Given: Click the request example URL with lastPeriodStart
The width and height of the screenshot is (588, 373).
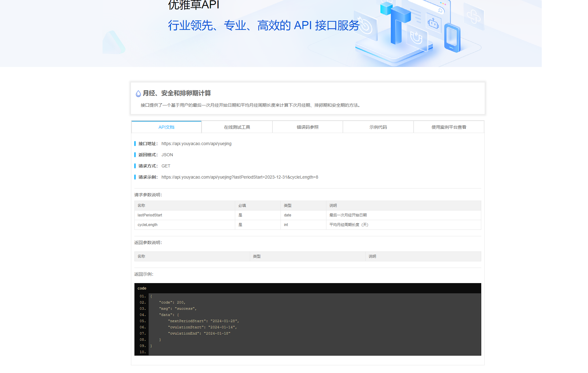Looking at the screenshot, I should point(240,177).
